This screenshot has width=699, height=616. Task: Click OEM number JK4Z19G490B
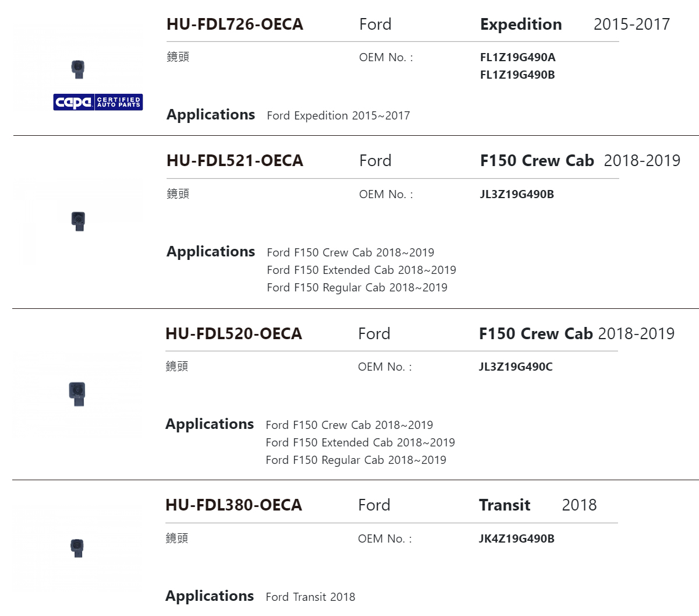tap(517, 538)
